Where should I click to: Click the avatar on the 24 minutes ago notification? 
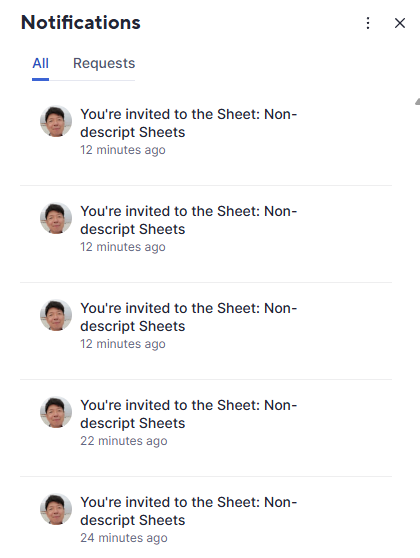(x=56, y=509)
